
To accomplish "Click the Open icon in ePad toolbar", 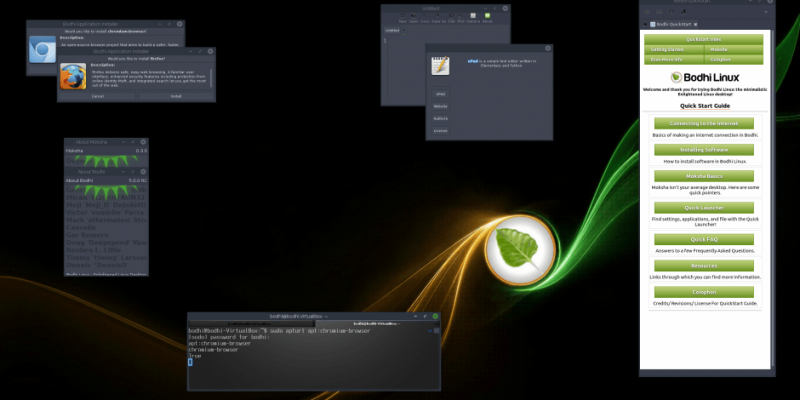I will [x=414, y=18].
